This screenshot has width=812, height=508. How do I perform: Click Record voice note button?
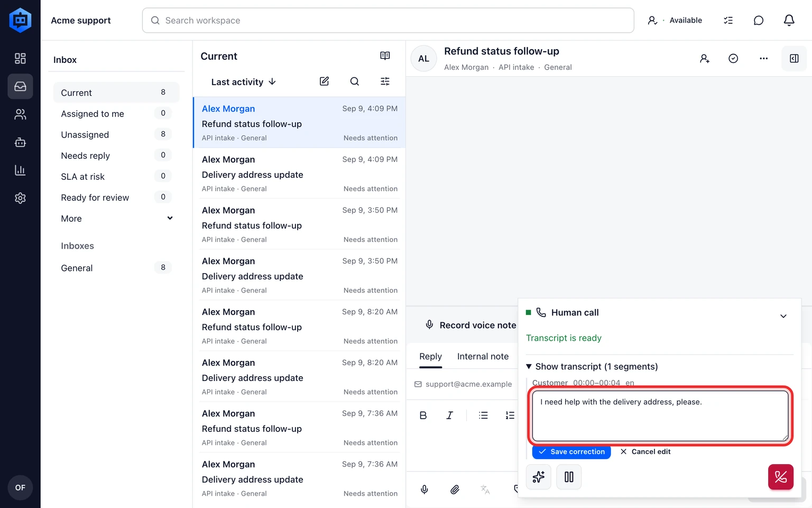[470, 325]
